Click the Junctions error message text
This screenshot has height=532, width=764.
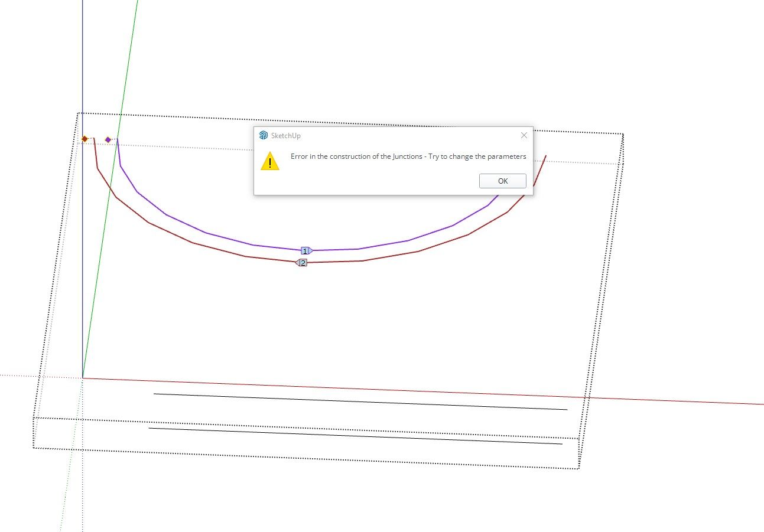tap(408, 156)
